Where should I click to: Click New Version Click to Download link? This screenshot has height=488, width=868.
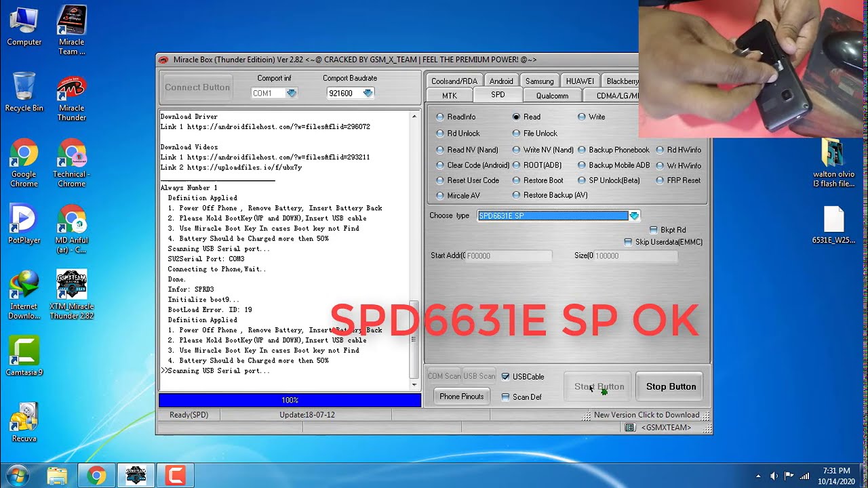[x=646, y=415]
